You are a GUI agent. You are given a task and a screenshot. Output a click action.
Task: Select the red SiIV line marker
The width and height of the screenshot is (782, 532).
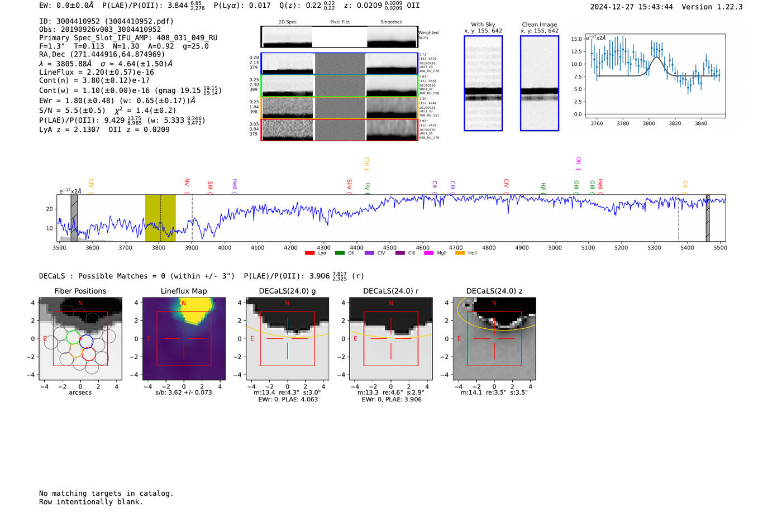350,186
